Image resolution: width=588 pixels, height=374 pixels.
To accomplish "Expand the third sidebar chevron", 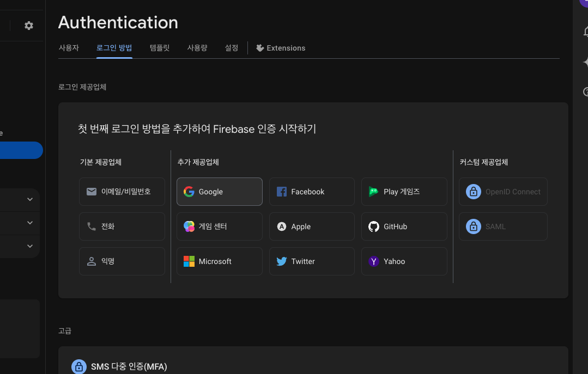I will (30, 246).
